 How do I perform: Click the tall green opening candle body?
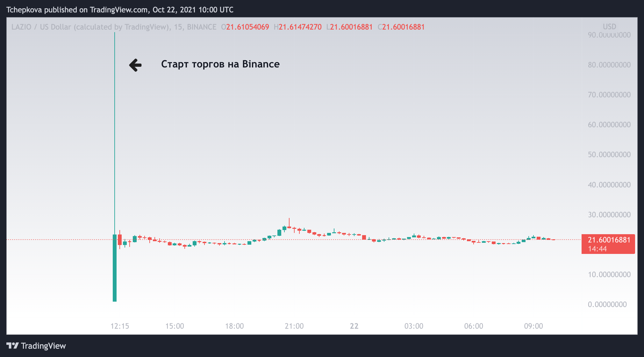115,268
